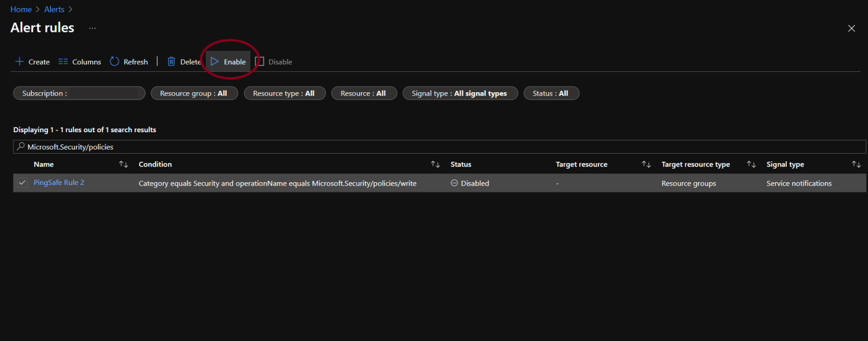Click the Delete trash icon
This screenshot has width=868, height=341.
point(171,61)
